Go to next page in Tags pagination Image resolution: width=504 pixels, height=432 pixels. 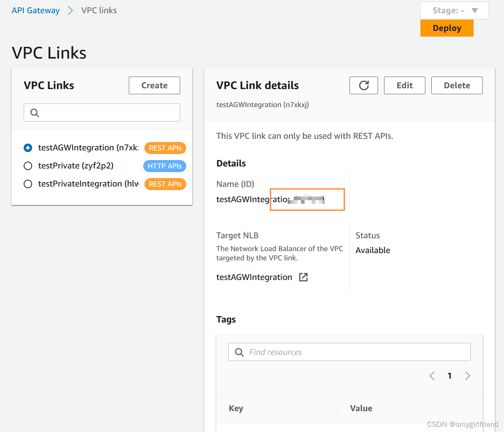click(467, 375)
